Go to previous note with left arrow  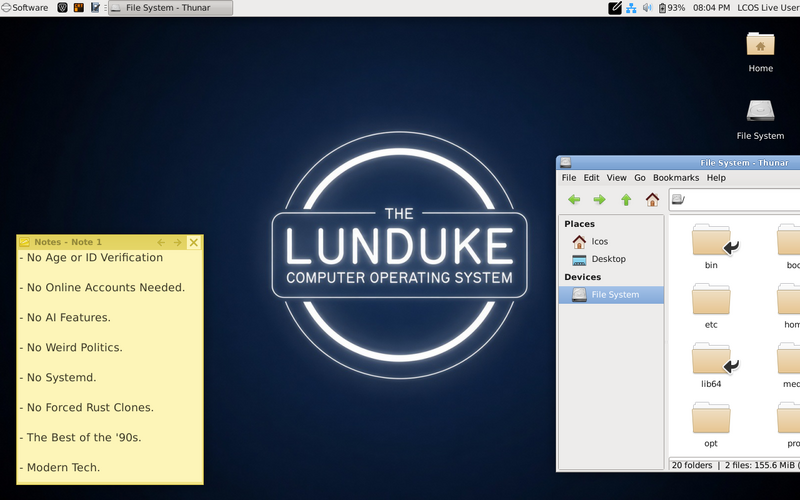point(161,242)
